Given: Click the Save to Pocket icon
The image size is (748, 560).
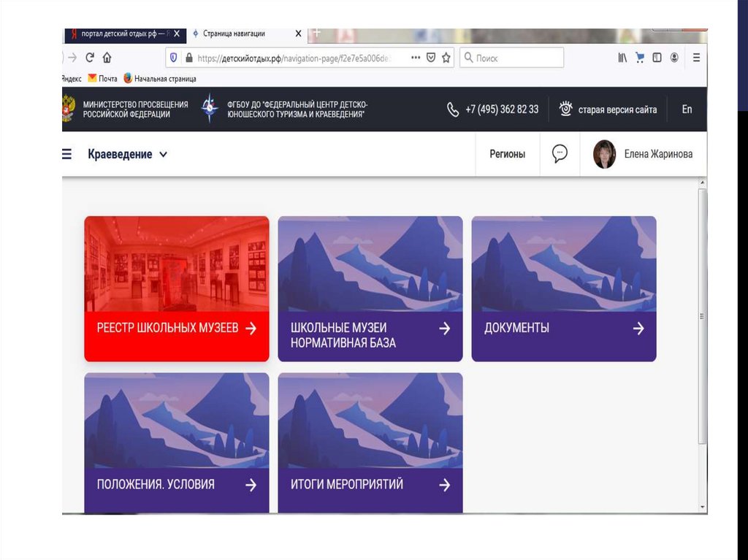Looking at the screenshot, I should click(x=431, y=58).
